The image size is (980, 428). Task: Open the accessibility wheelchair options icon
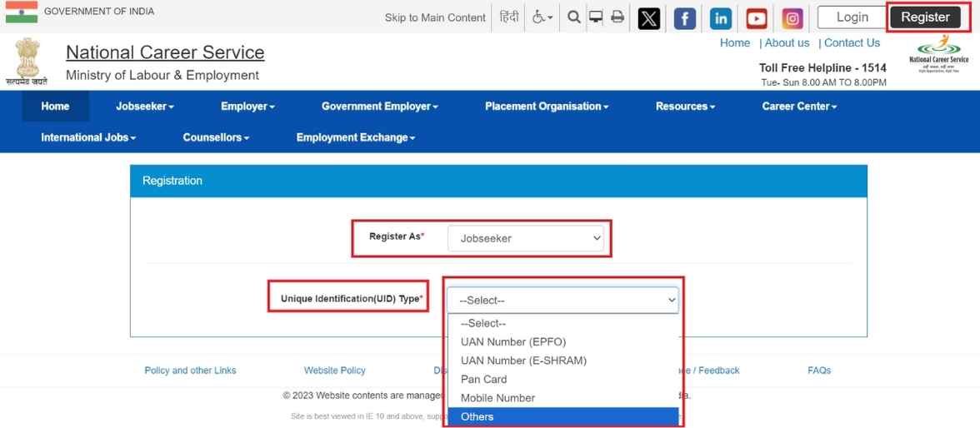[x=542, y=17]
